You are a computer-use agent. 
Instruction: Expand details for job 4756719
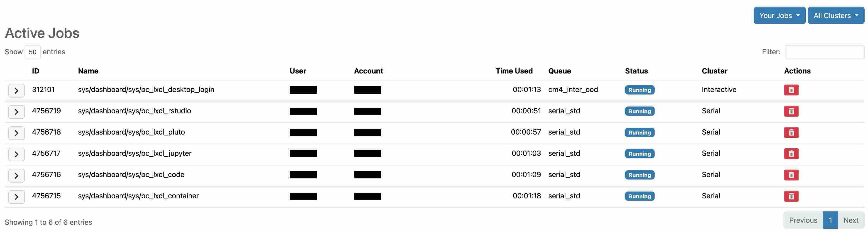pos(17,112)
